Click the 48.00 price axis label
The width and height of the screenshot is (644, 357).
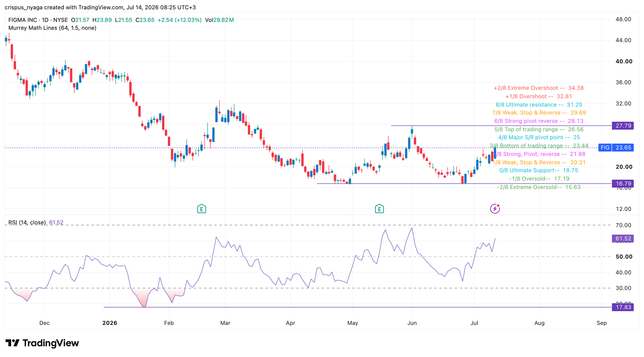(623, 19)
